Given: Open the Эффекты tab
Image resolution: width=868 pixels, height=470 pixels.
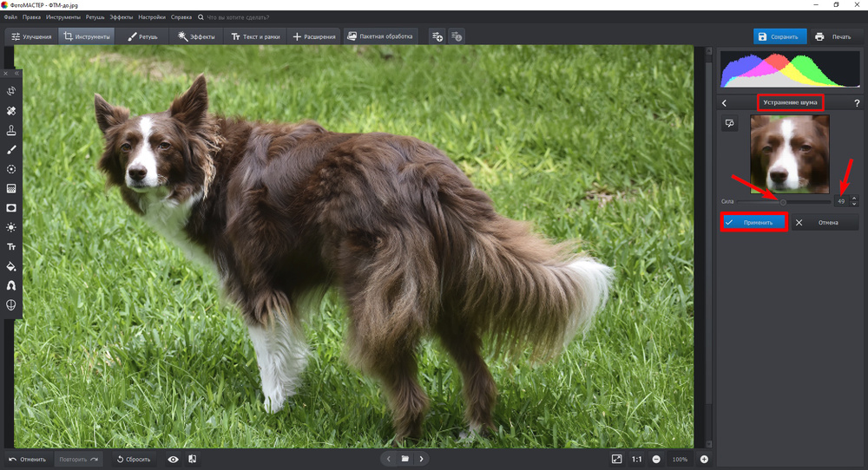Looking at the screenshot, I should click(x=196, y=36).
